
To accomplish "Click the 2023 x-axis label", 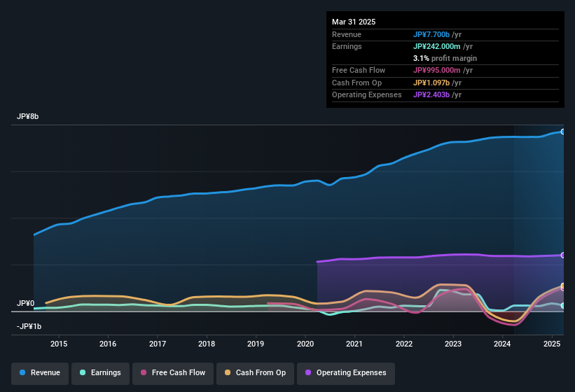I will pyautogui.click(x=453, y=344).
